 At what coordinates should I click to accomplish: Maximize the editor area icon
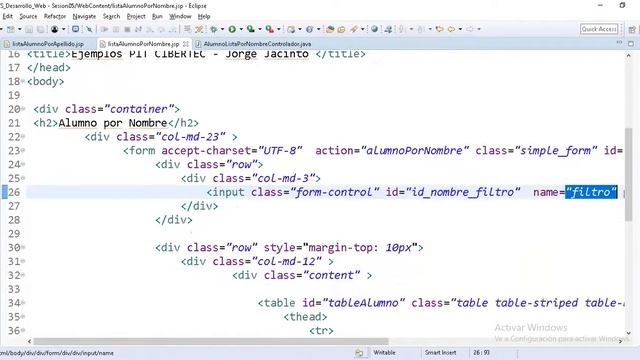coord(631,43)
